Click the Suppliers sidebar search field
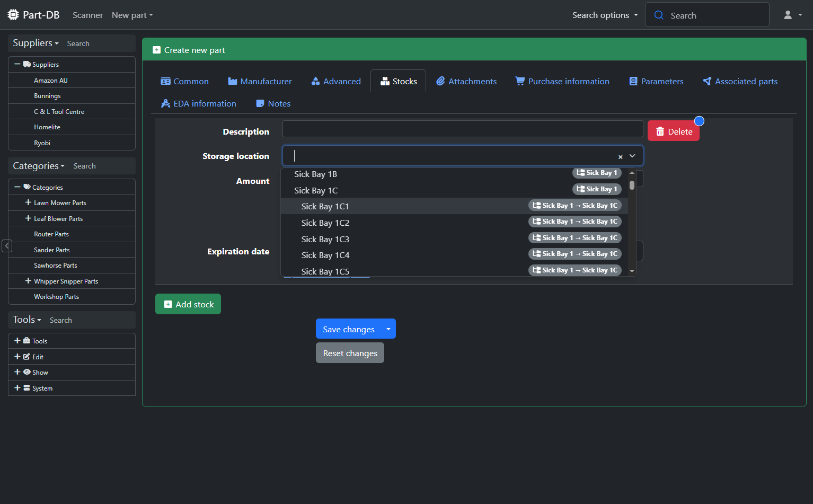This screenshot has height=504, width=813. point(99,43)
